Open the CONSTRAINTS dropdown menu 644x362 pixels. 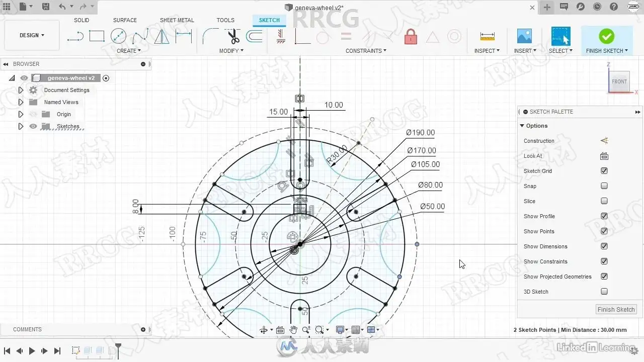tap(366, 51)
